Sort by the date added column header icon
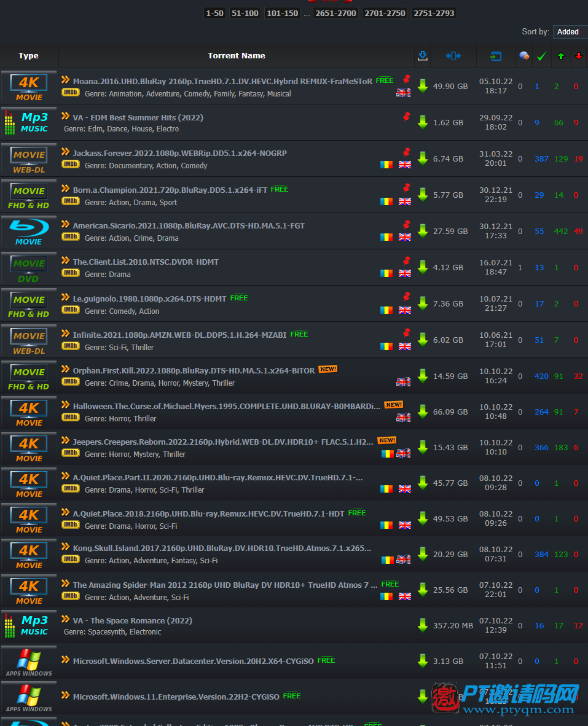 tap(496, 55)
